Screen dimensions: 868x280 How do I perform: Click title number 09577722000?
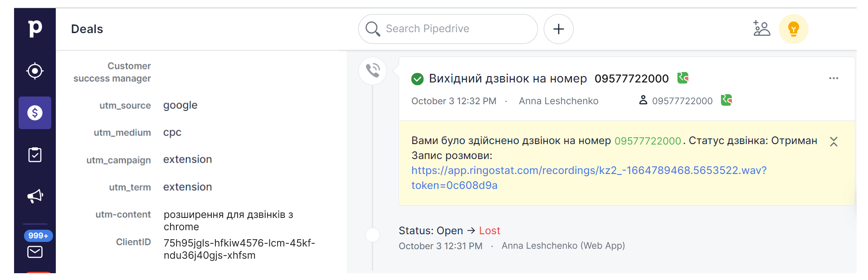[631, 79]
